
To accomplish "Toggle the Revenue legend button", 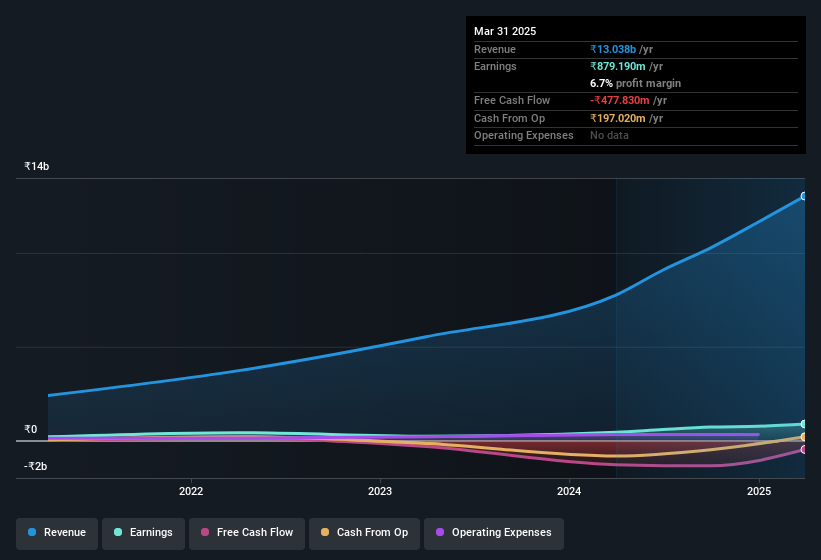I will coord(57,533).
